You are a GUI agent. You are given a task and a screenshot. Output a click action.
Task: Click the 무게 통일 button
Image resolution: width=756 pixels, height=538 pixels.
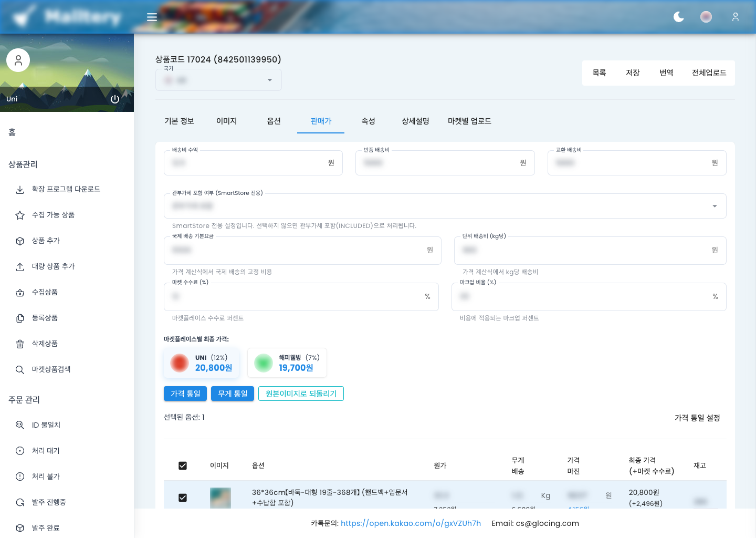[x=233, y=394]
